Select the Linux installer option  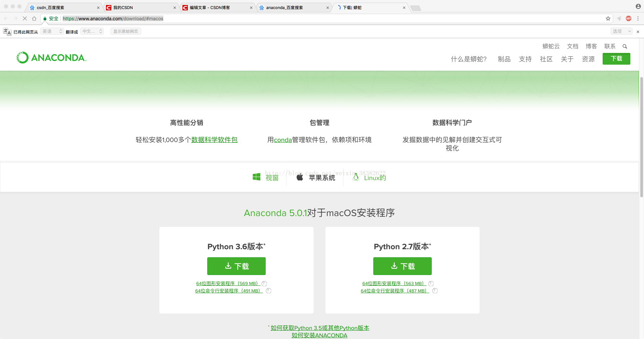coord(369,178)
